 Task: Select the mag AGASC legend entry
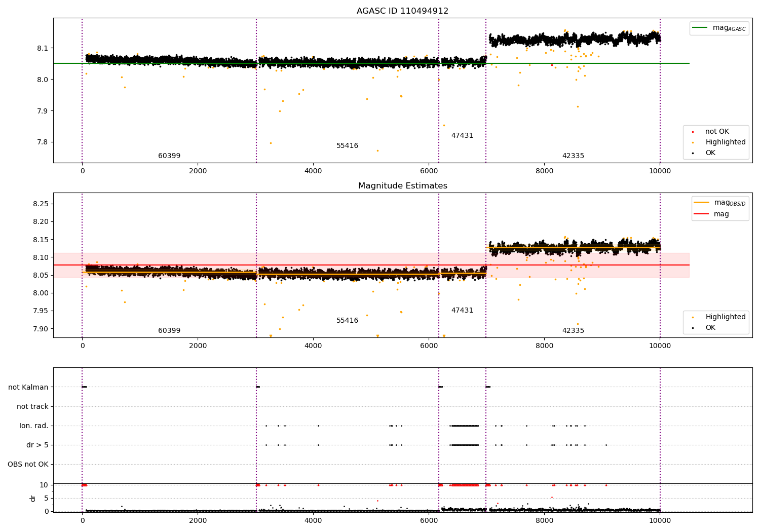719,28
